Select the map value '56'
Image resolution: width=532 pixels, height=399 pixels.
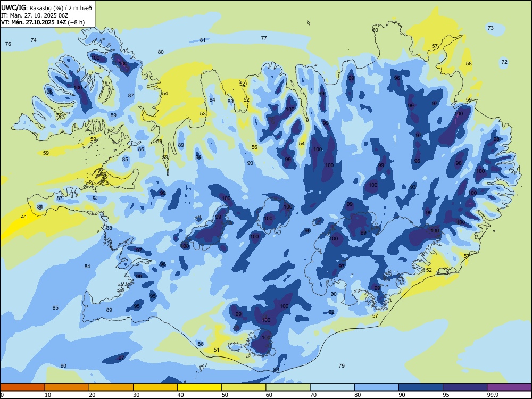click(254, 147)
